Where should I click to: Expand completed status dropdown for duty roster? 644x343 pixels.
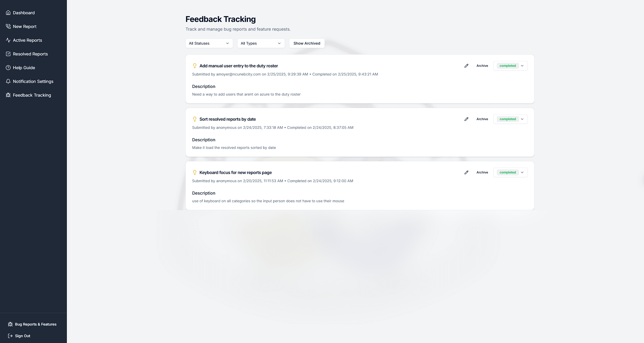[x=510, y=66]
